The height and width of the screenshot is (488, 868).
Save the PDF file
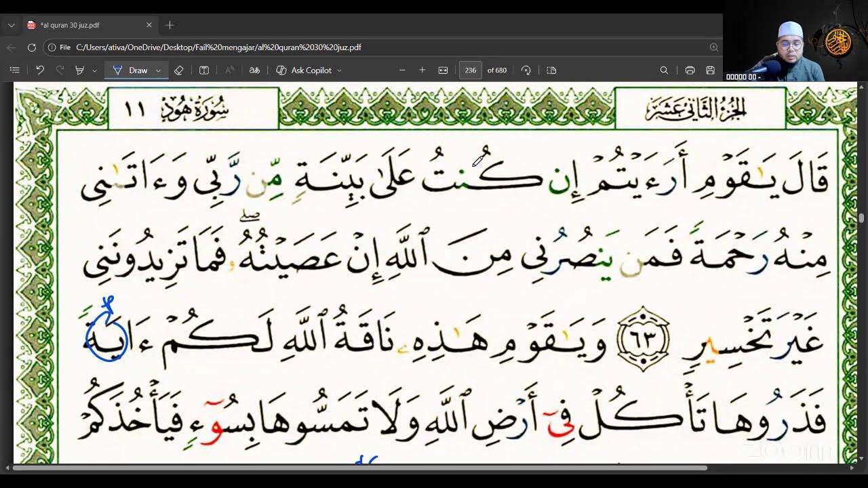(x=710, y=70)
